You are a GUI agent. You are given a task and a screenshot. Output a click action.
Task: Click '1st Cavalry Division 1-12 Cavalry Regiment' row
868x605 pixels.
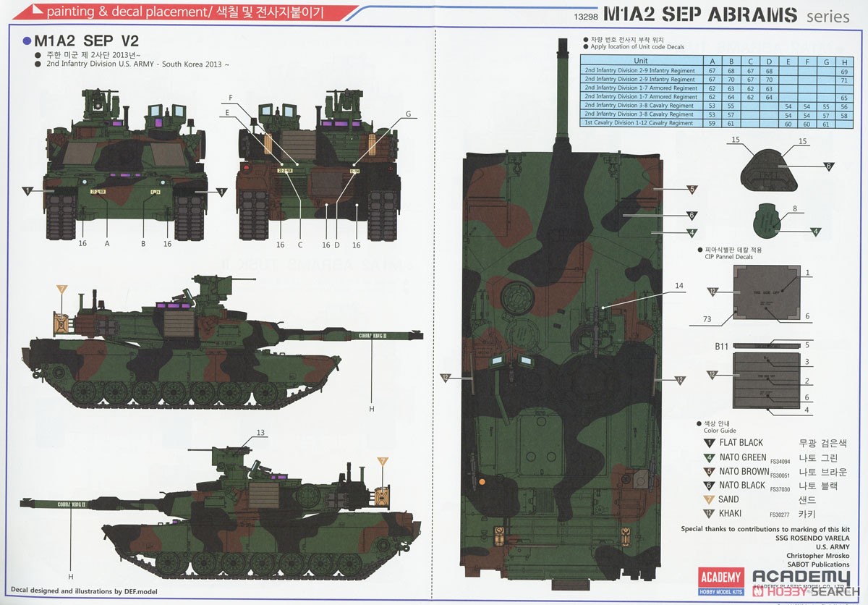[641, 123]
